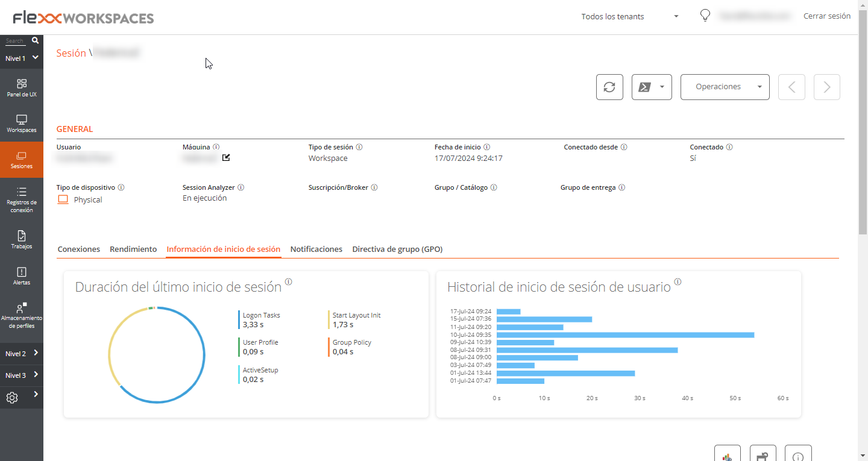Click the Group Policy legend entry

(351, 347)
